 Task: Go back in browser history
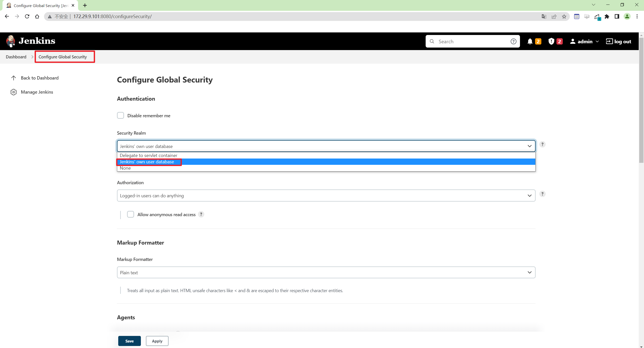coord(7,16)
